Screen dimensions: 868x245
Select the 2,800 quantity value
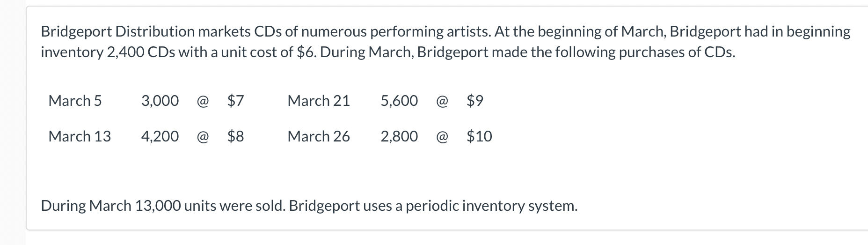pyautogui.click(x=399, y=136)
